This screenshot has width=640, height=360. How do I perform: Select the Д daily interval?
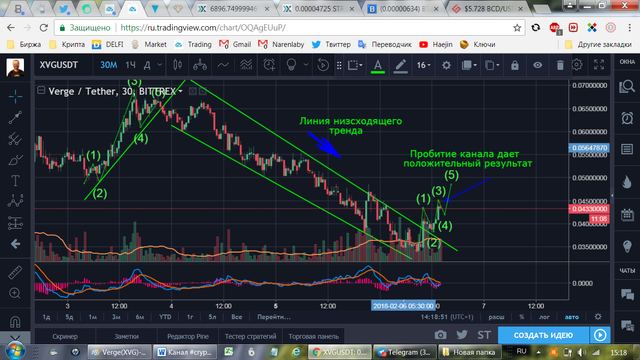coord(147,65)
